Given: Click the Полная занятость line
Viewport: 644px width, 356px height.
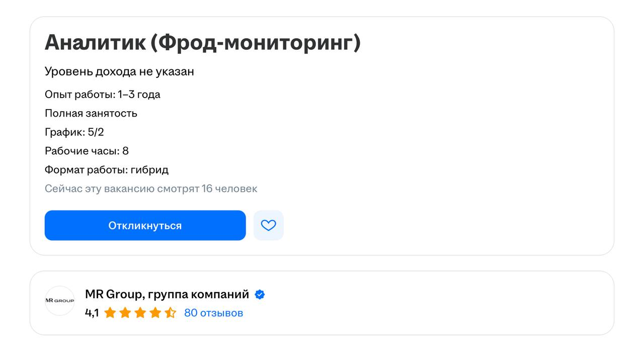Looking at the screenshot, I should [x=91, y=113].
